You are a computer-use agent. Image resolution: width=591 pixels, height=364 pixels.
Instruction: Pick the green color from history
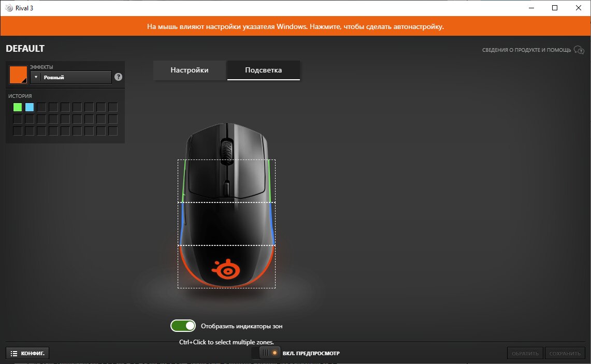[18, 107]
